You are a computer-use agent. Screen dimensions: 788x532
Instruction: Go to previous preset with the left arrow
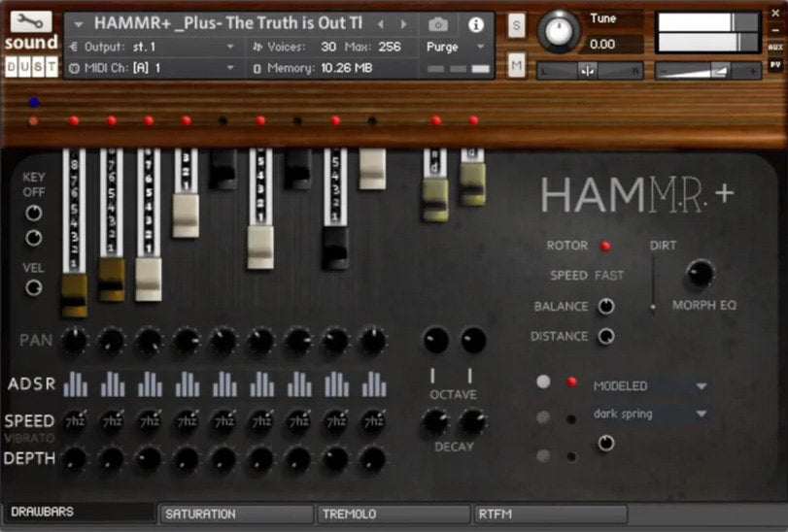(x=381, y=24)
